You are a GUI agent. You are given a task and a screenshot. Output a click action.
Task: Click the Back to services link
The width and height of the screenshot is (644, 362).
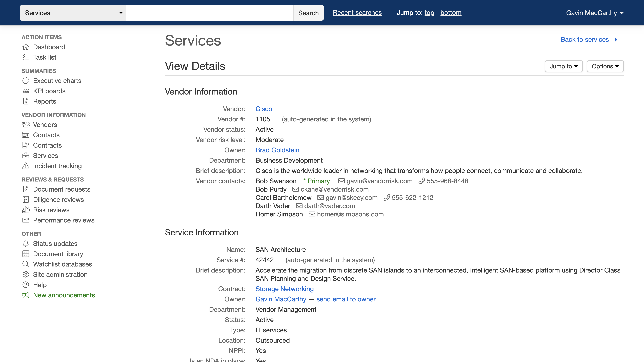(585, 39)
